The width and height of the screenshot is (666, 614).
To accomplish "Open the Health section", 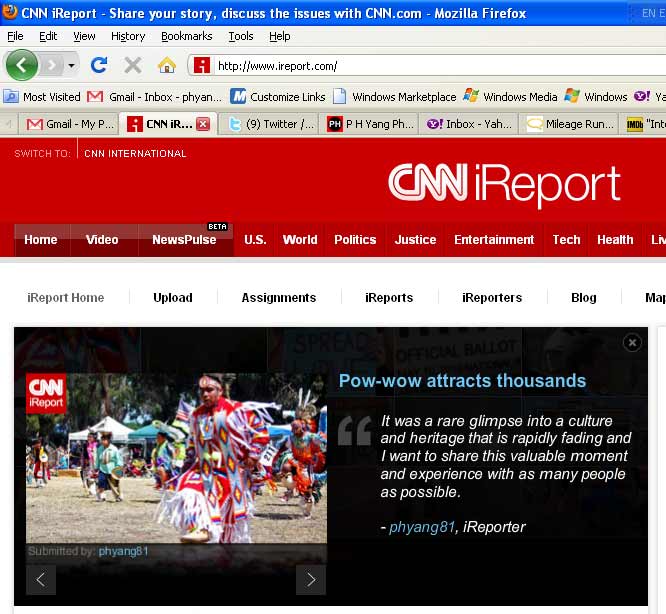I will click(x=615, y=239).
